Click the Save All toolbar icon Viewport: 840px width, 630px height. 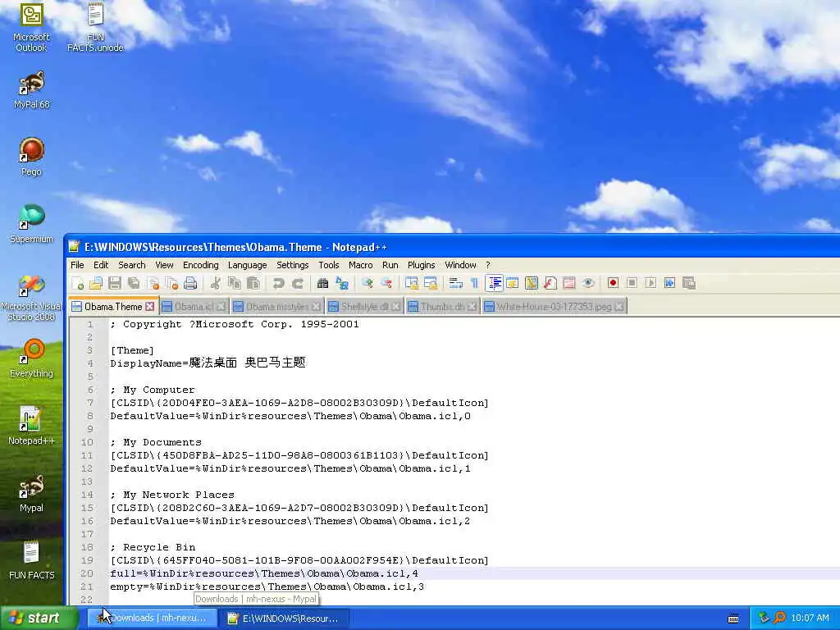[134, 283]
